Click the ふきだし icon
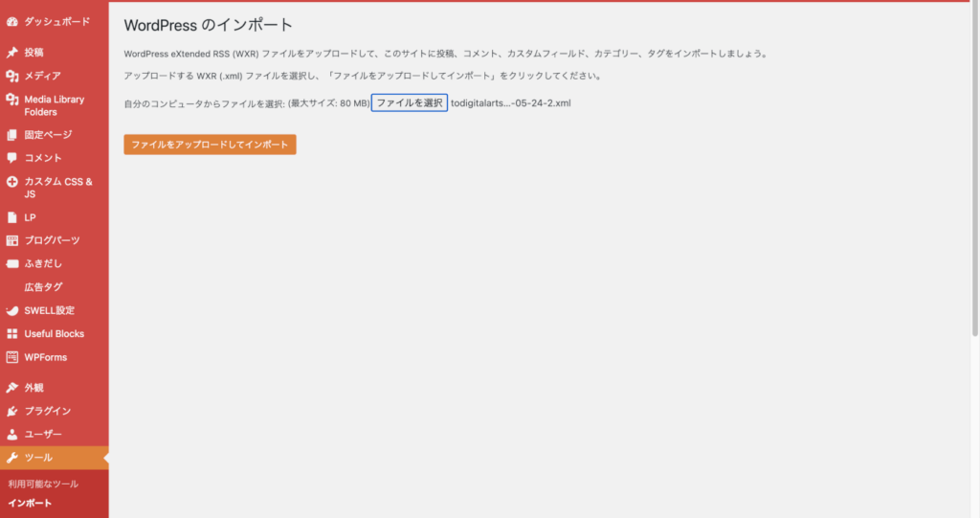Screen dimensions: 980x518 11,264
